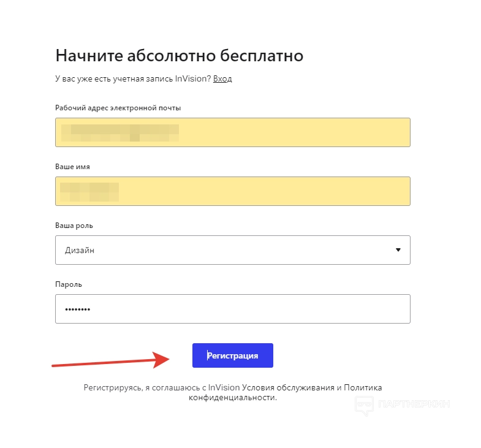Click the existing InVision account question text

(x=133, y=78)
